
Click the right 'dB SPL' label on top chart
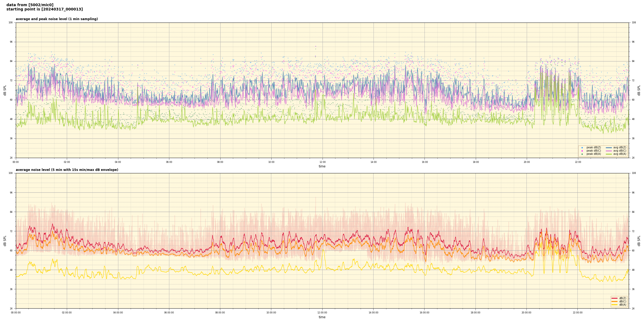639,90
